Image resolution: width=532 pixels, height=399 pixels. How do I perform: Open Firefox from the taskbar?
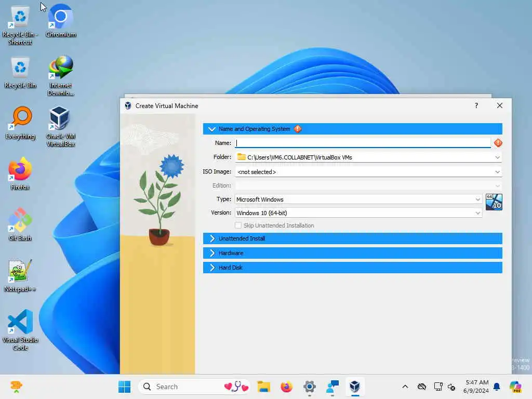pyautogui.click(x=286, y=387)
